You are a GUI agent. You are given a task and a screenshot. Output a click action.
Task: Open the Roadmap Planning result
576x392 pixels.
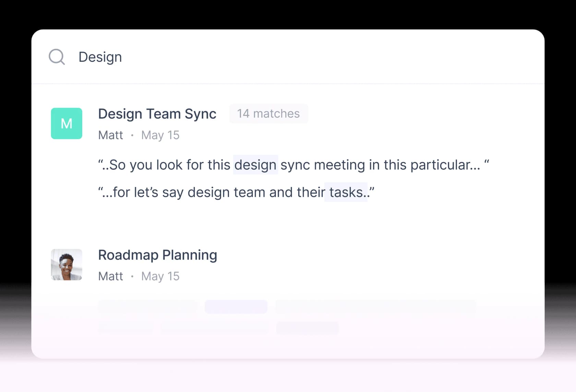coord(157,255)
